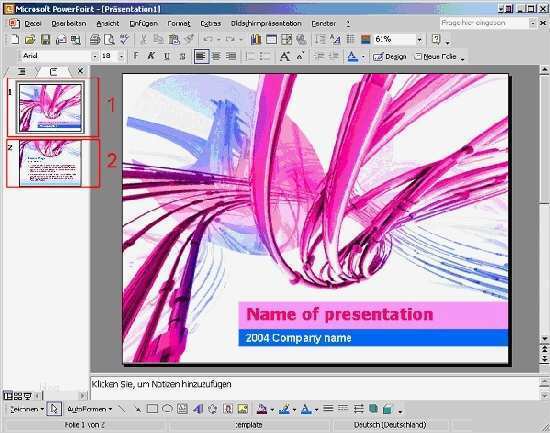Open the font name dropdown (Arial)

click(94, 56)
